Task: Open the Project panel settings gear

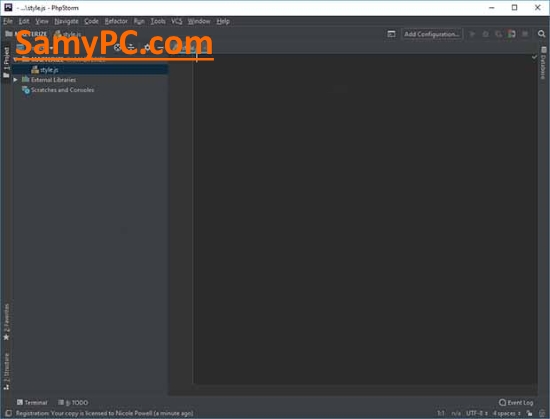Action: click(x=147, y=48)
